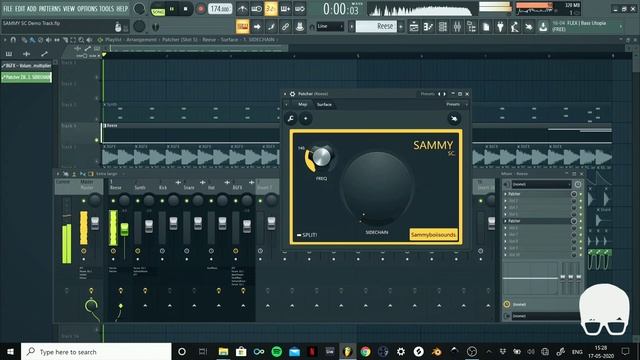Image resolution: width=640 pixels, height=360 pixels.
Task: Select the green Patcher SIDECHAIN clip item
Action: (27, 77)
